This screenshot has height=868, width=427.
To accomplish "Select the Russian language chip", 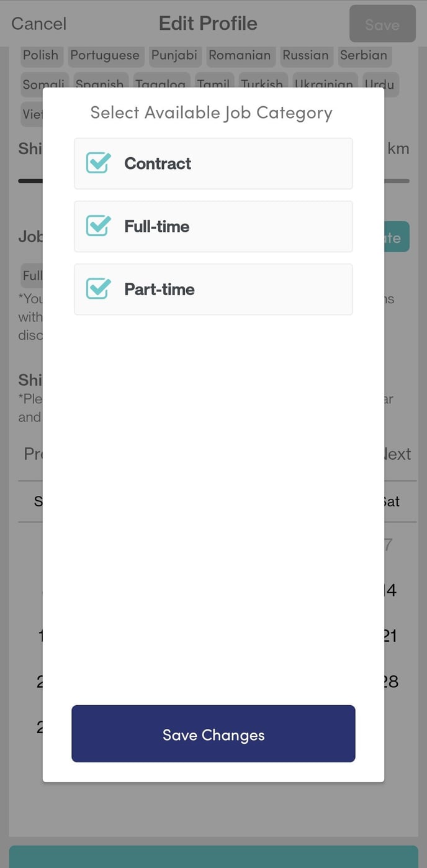I will click(x=305, y=55).
